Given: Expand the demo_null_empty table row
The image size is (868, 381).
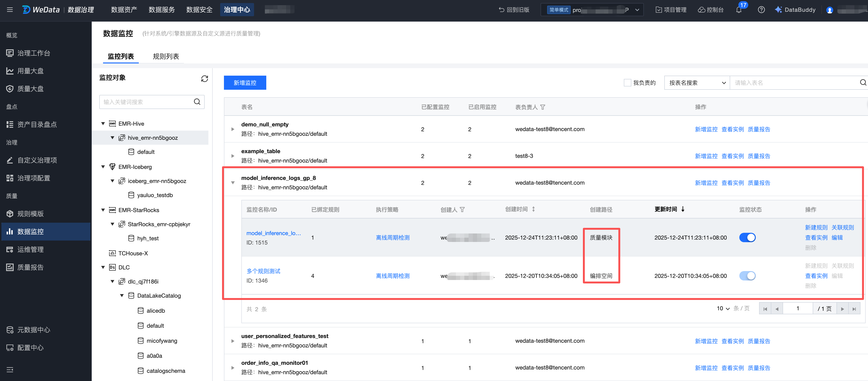Looking at the screenshot, I should (x=232, y=129).
